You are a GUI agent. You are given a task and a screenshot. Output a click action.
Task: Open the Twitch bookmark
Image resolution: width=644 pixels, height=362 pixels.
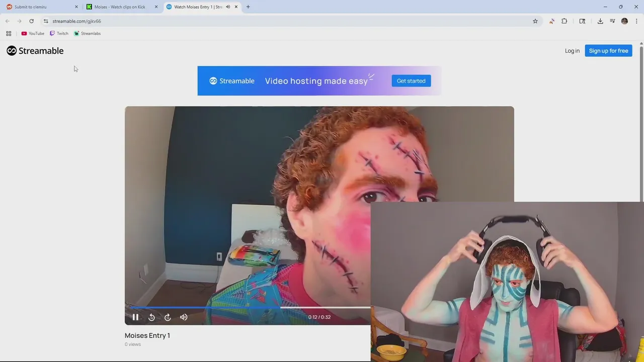(x=59, y=33)
